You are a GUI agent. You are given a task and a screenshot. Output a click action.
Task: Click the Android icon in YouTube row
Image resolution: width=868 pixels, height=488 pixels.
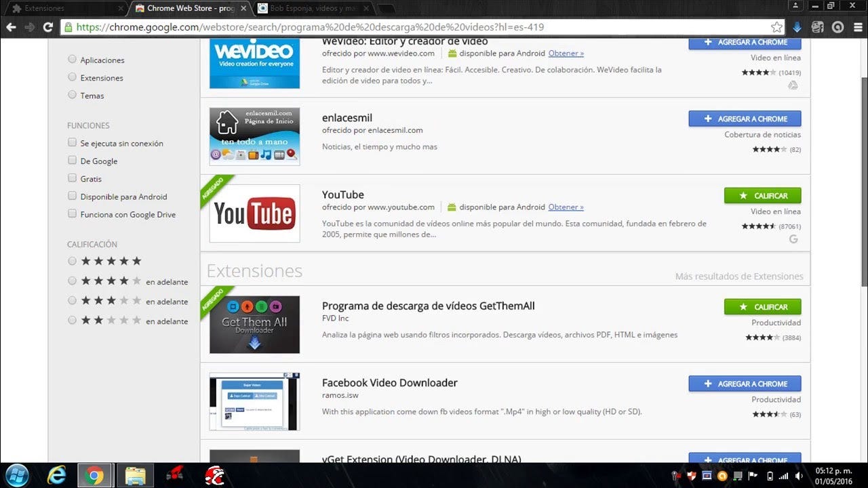[x=452, y=207]
